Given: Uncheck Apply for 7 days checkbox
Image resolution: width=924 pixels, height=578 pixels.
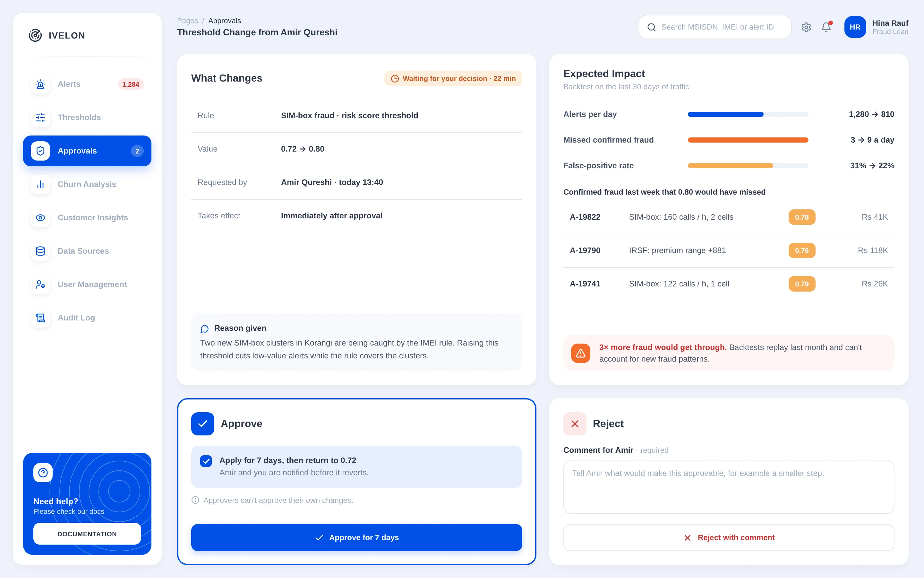Looking at the screenshot, I should pyautogui.click(x=206, y=461).
